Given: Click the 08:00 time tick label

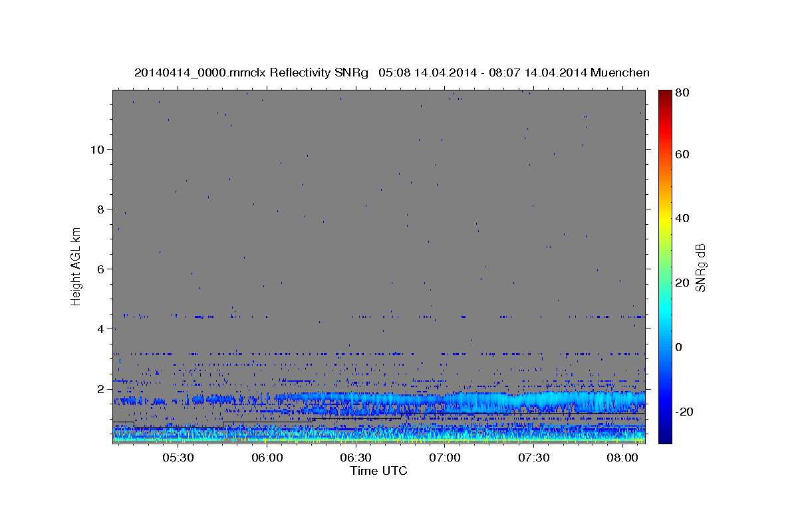Looking at the screenshot, I should 622,458.
